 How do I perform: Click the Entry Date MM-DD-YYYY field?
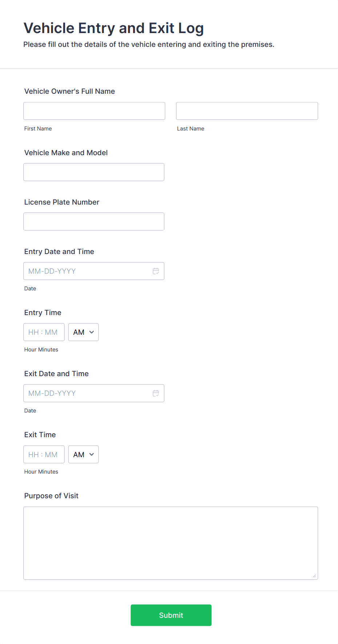point(87,271)
